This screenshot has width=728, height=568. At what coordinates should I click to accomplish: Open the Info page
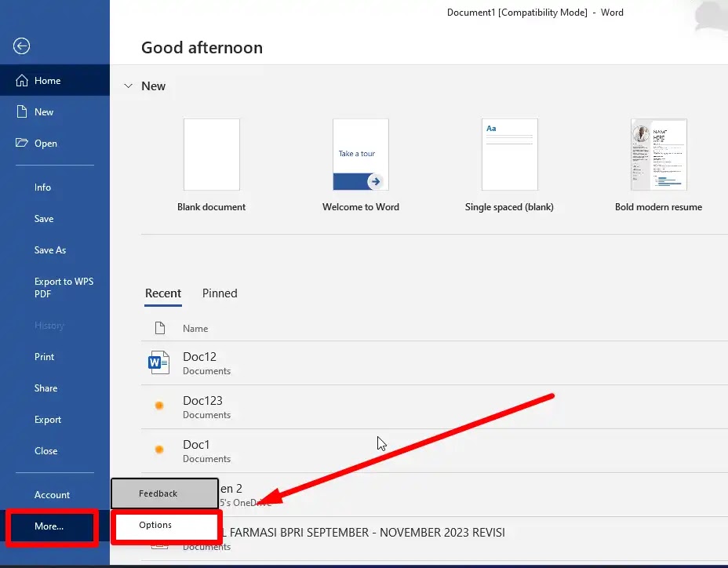(x=42, y=188)
